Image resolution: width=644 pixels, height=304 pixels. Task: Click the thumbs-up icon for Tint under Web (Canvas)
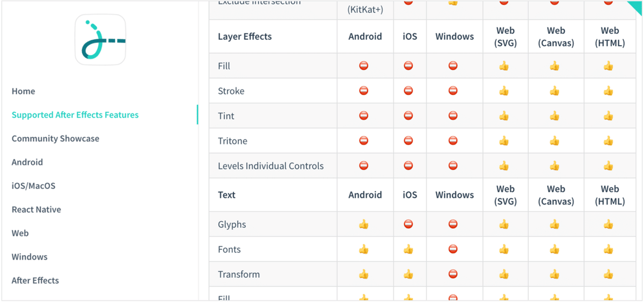coord(554,116)
